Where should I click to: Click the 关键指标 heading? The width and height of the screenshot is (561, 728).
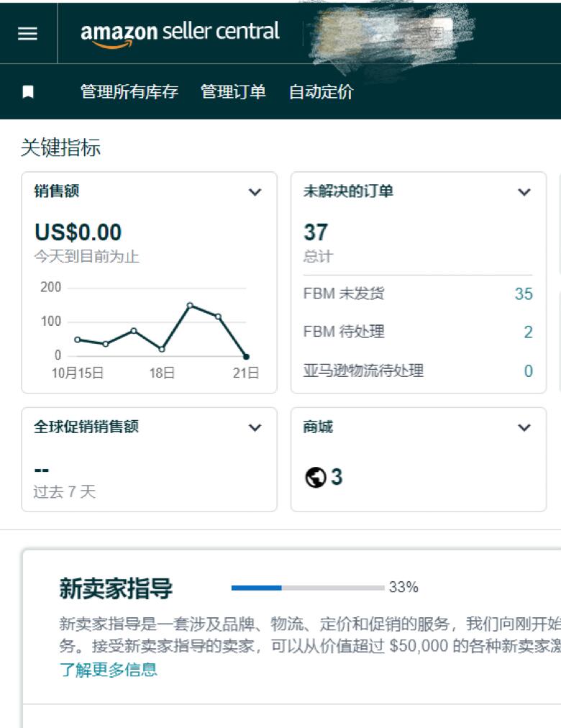point(60,147)
